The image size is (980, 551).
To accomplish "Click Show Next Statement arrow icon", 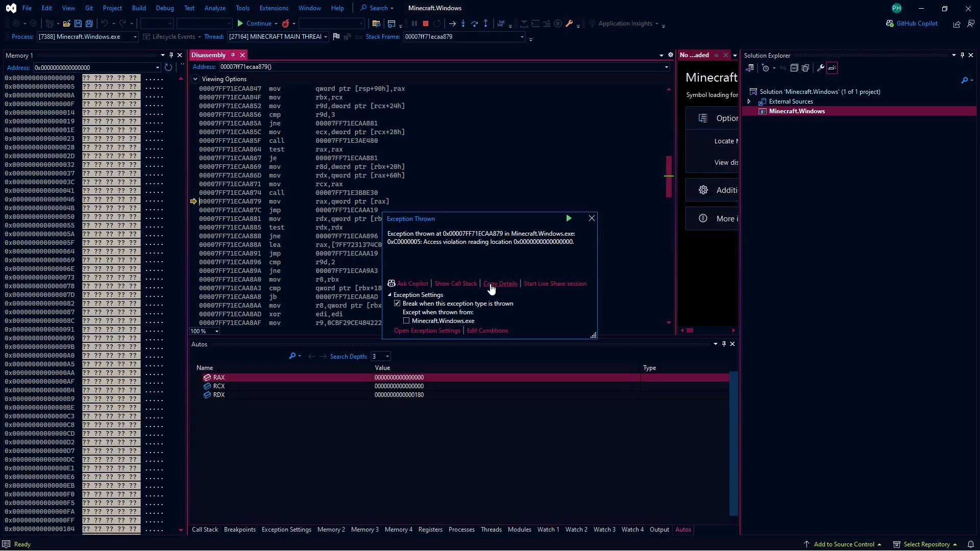I will 452,23.
